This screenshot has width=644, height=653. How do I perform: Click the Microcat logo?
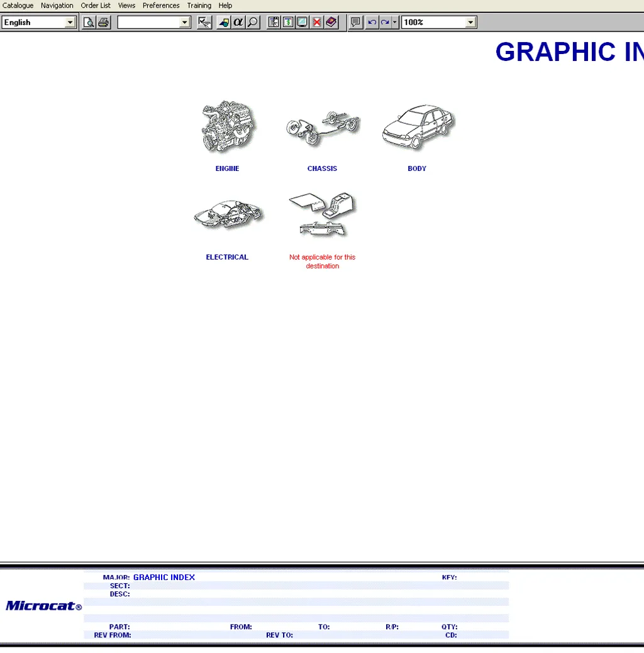click(x=43, y=605)
